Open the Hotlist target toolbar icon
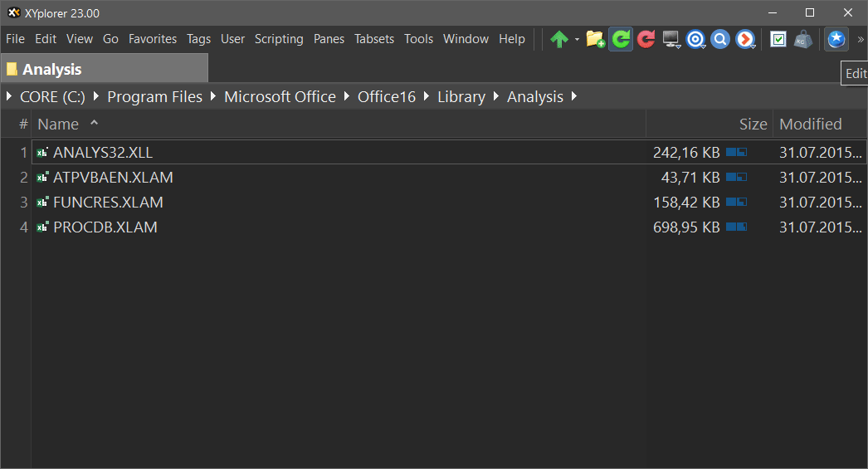Viewport: 868px width, 469px height. tap(696, 39)
